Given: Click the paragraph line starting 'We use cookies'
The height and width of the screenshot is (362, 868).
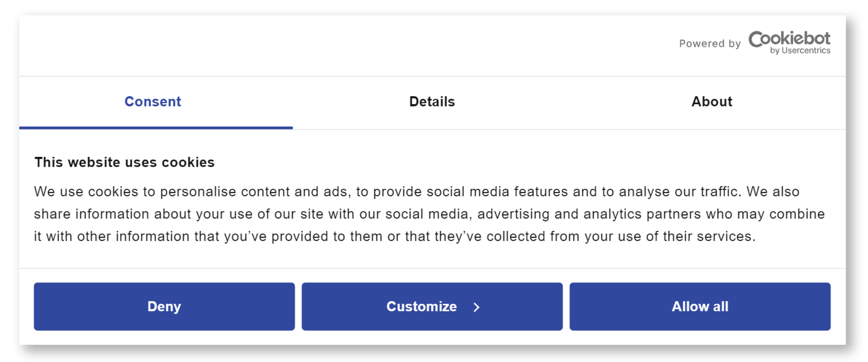Looking at the screenshot, I should point(417,192).
